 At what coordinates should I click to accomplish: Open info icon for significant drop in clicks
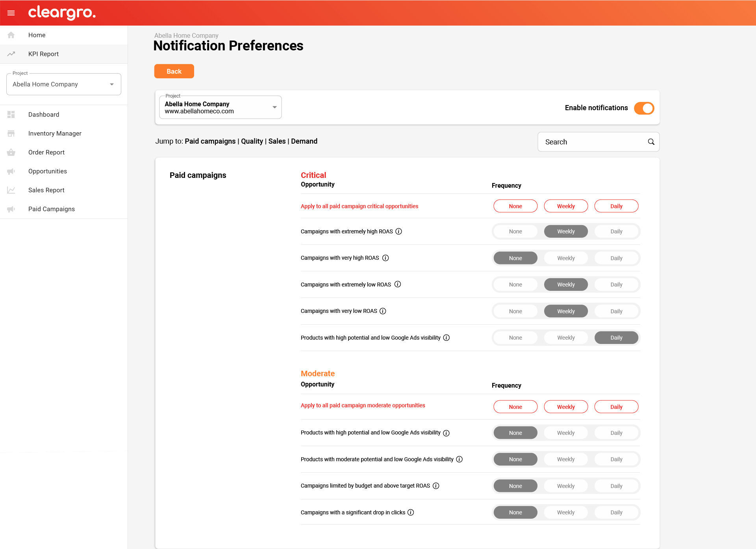pyautogui.click(x=411, y=512)
